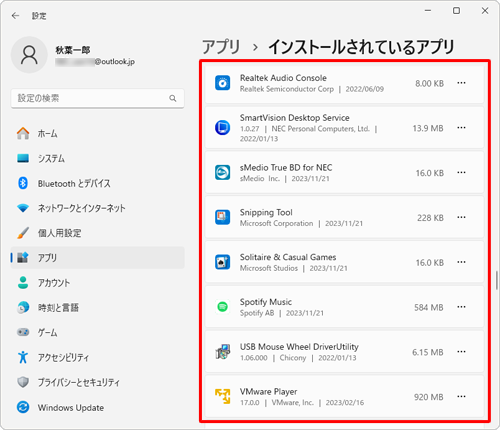This screenshot has height=430, width=500.
Task: Open more options for Spotify Music
Action: click(x=461, y=307)
